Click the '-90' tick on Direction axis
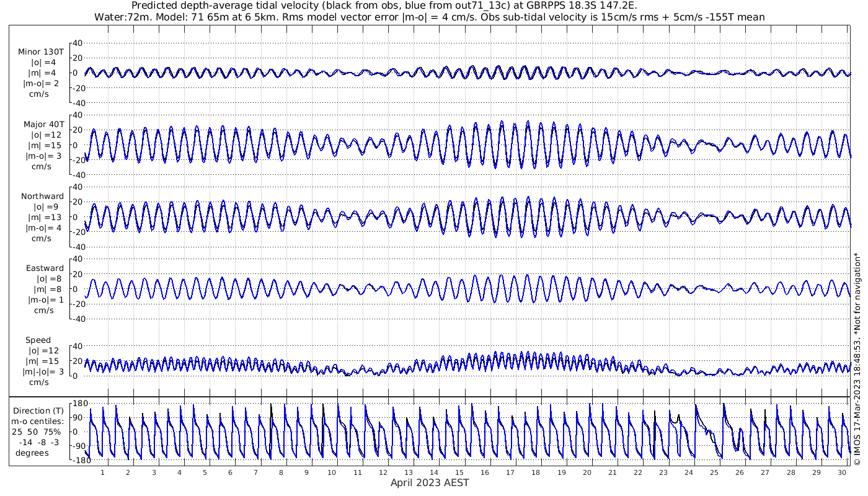 [x=79, y=446]
